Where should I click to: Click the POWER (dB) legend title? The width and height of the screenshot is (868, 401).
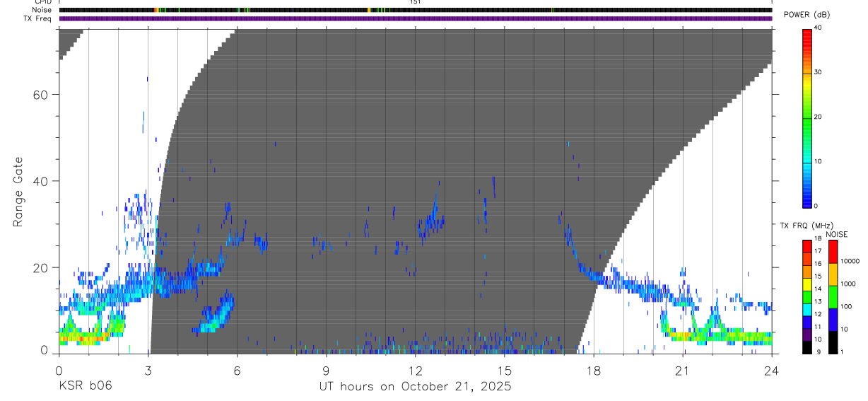(807, 15)
